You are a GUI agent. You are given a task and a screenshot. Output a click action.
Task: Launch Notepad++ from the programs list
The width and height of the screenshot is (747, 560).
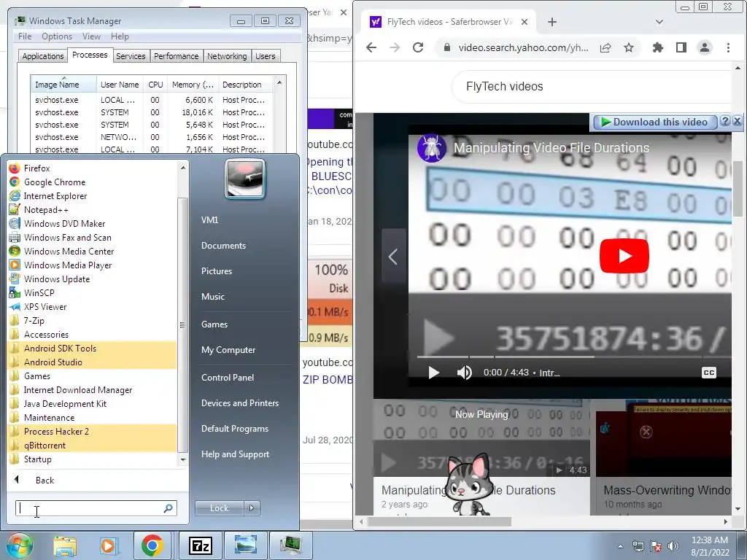(46, 209)
